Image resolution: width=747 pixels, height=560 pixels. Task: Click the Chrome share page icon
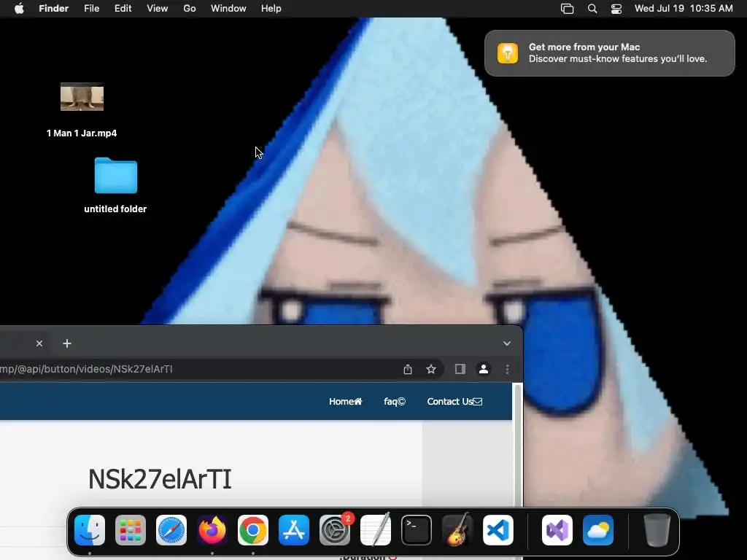tap(408, 369)
